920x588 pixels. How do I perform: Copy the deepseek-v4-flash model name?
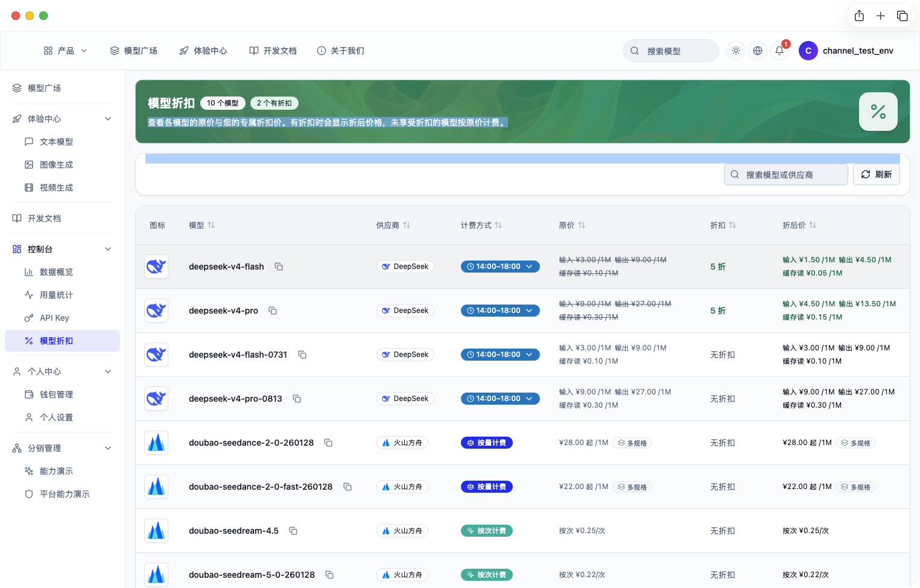click(279, 267)
